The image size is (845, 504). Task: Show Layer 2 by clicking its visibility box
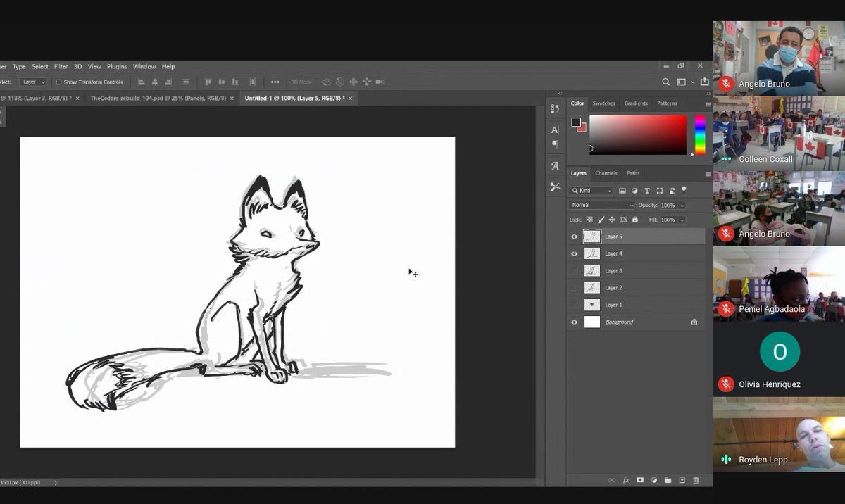[574, 287]
